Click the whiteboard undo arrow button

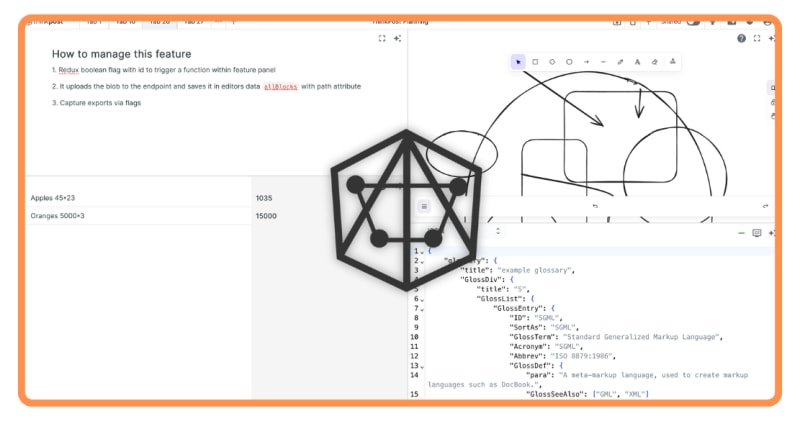(x=595, y=206)
